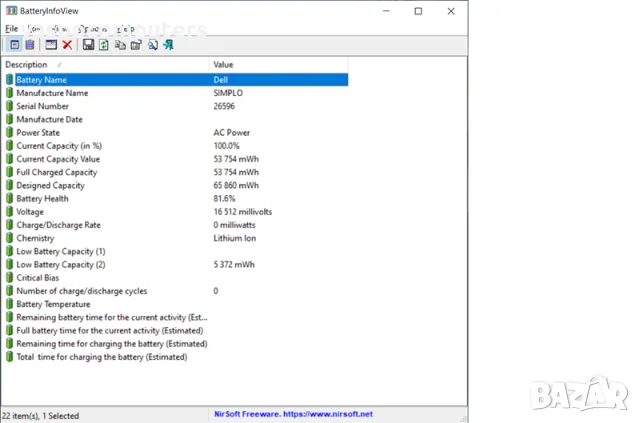Click the Show Battery Log toolbar icon
This screenshot has height=423, width=640.
click(30, 45)
